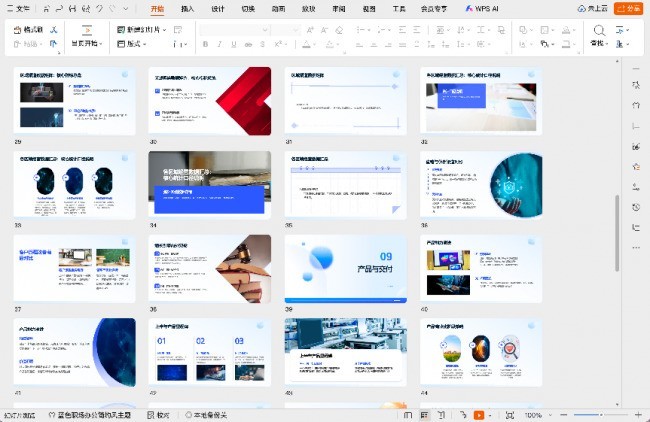Viewport: 650px width, 422px height.
Task: Select slide 39 titled 产品与交付
Action: click(x=345, y=269)
